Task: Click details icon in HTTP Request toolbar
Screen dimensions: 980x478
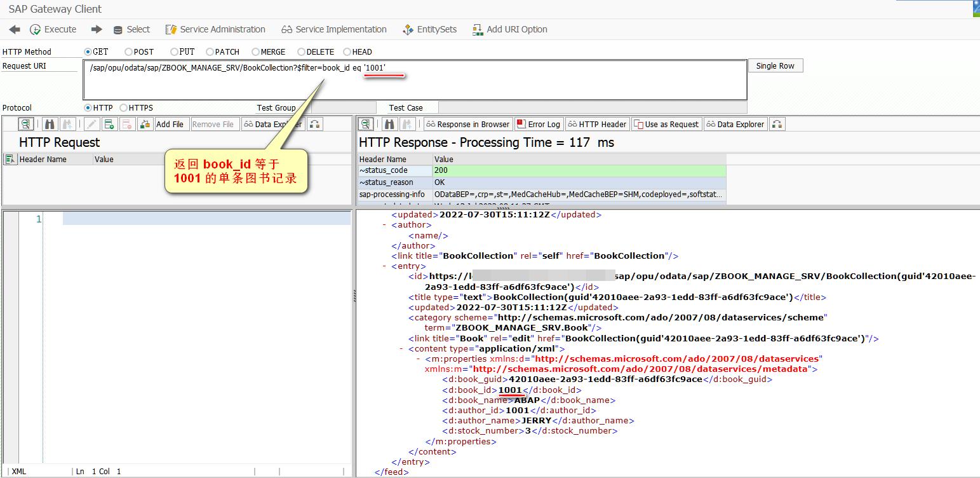Action: (26, 125)
